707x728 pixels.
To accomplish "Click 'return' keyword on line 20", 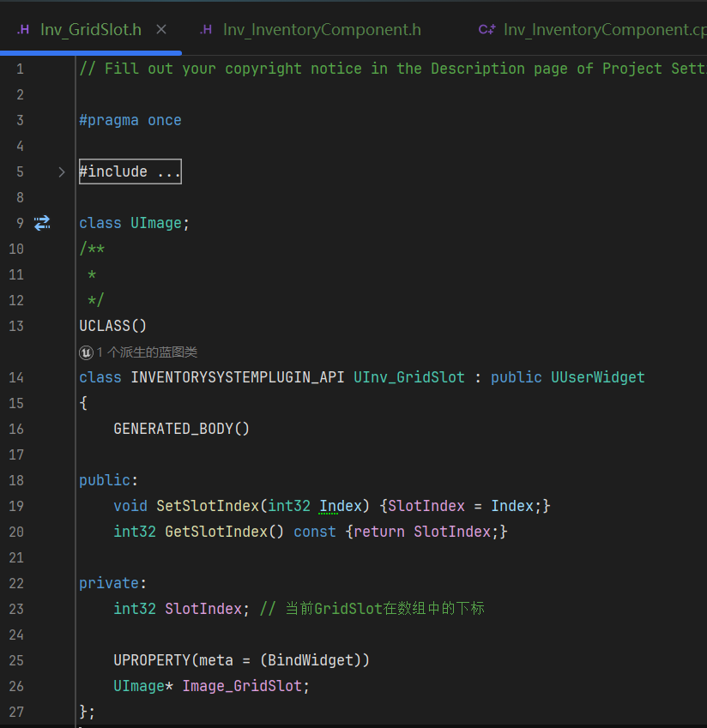I will tap(379, 532).
